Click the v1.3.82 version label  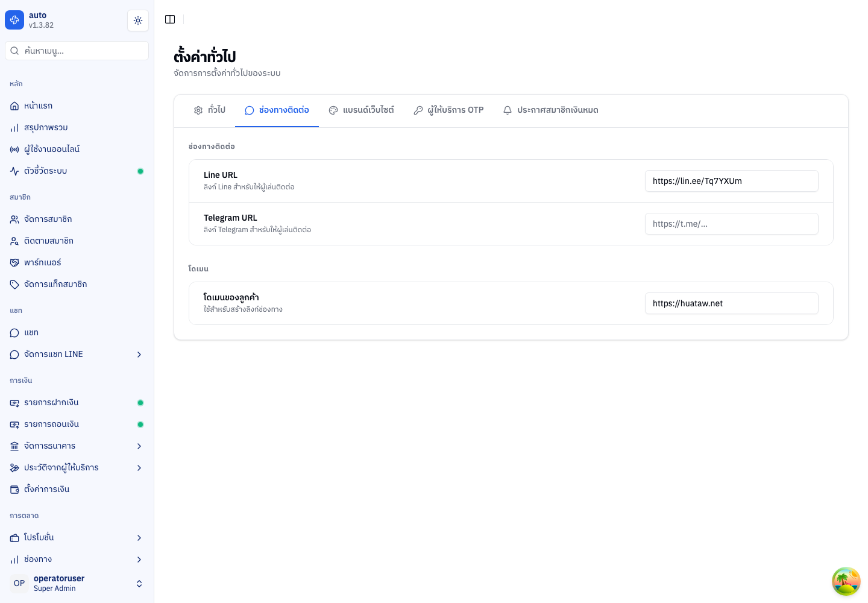point(41,25)
